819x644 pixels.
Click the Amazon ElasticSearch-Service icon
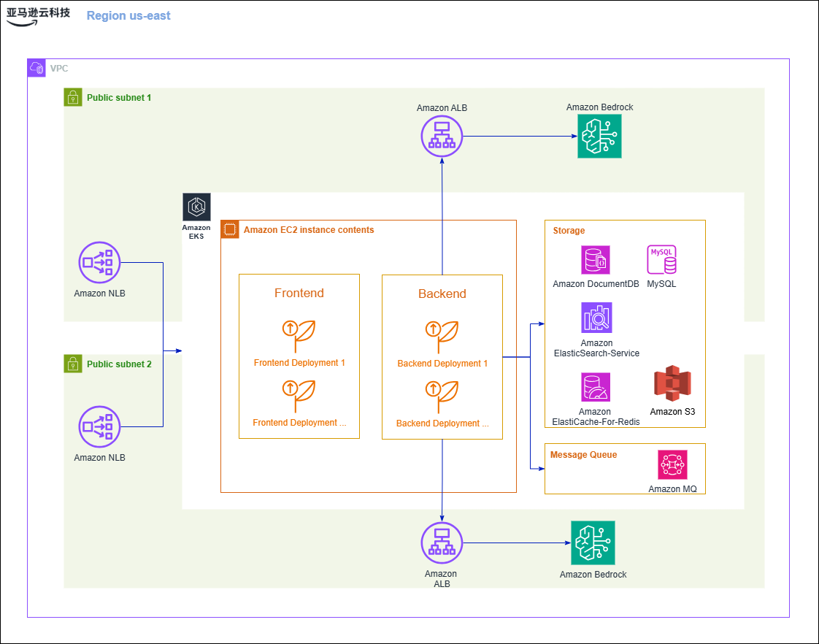point(596,318)
